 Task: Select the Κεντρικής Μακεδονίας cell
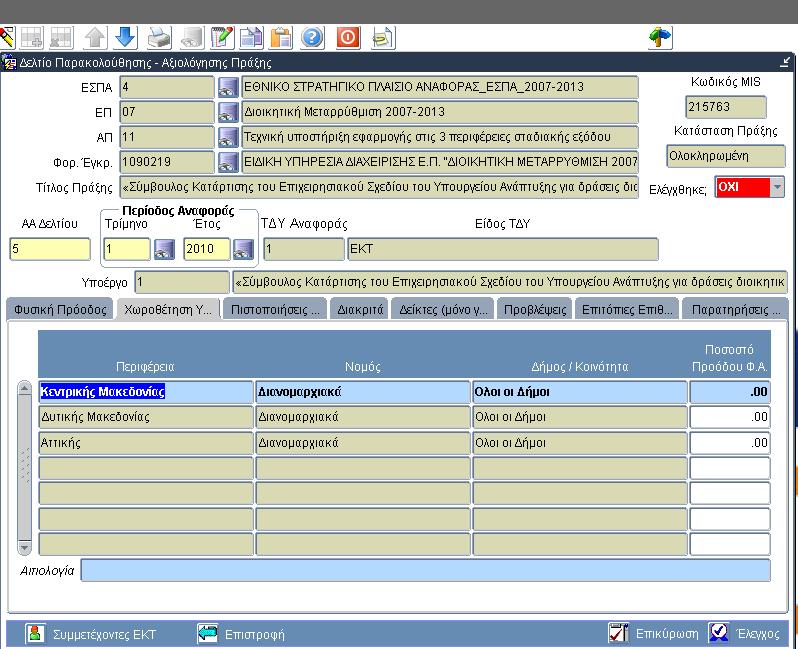click(146, 391)
